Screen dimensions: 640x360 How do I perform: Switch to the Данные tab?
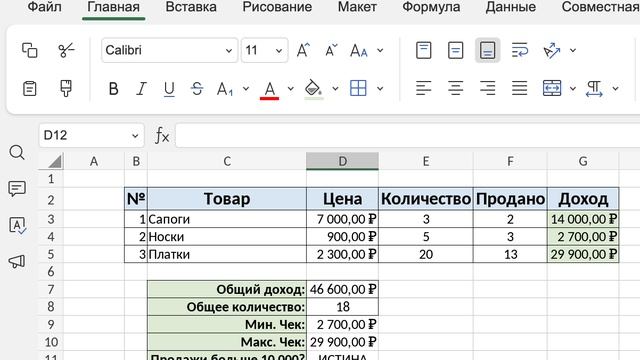pyautogui.click(x=511, y=7)
